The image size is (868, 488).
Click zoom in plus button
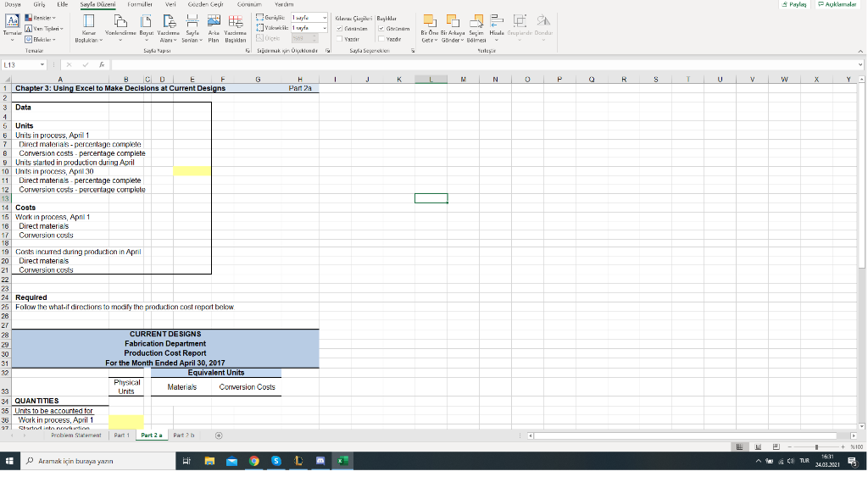click(843, 446)
